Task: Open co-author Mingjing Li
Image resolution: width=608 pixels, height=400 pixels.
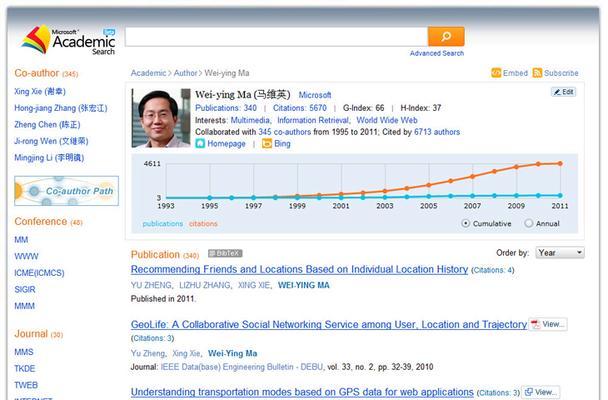Action: pyautogui.click(x=49, y=158)
